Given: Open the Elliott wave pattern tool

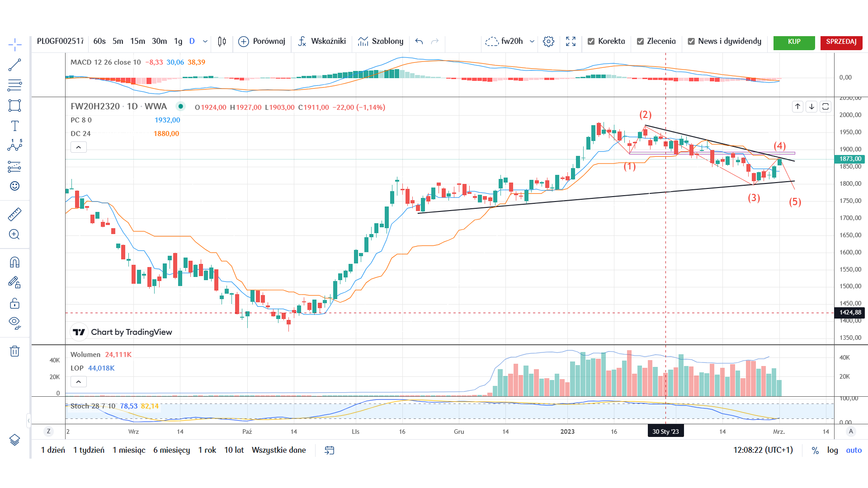Looking at the screenshot, I should click(x=14, y=145).
